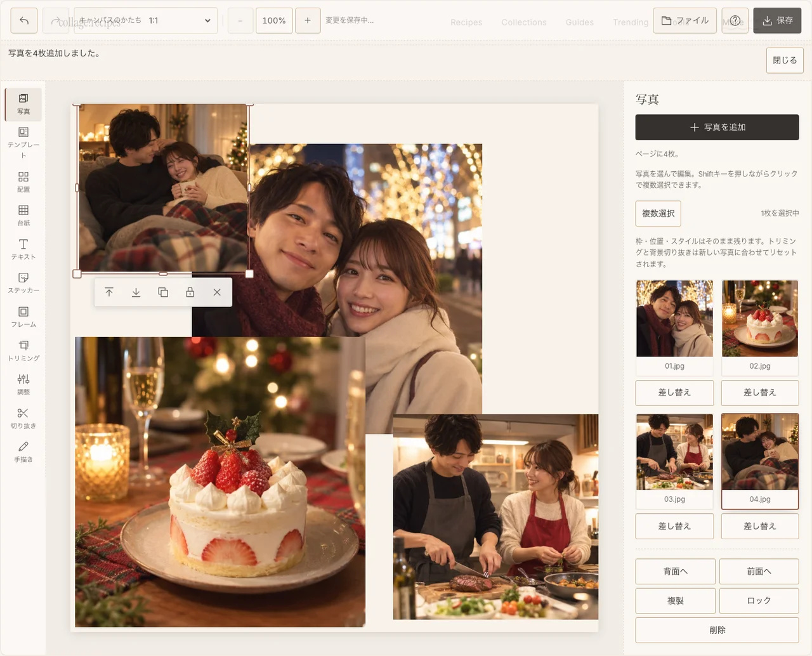
Task: Duplicate photo via floating toolbar icon
Action: [163, 292]
